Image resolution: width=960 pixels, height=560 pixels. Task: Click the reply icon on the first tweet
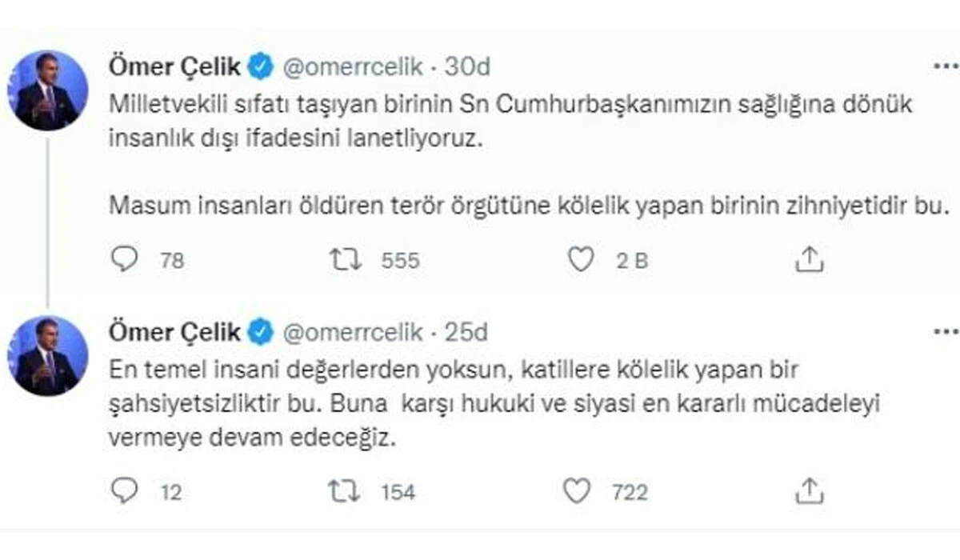(124, 258)
